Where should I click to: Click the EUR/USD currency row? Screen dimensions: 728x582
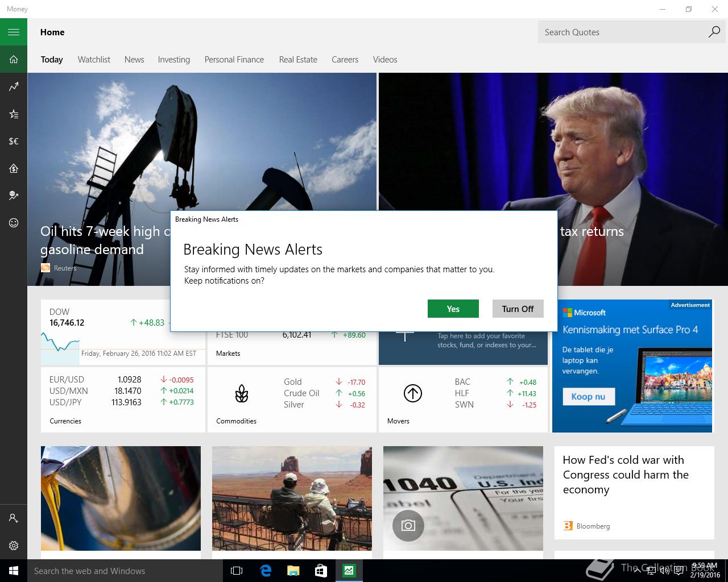122,379
